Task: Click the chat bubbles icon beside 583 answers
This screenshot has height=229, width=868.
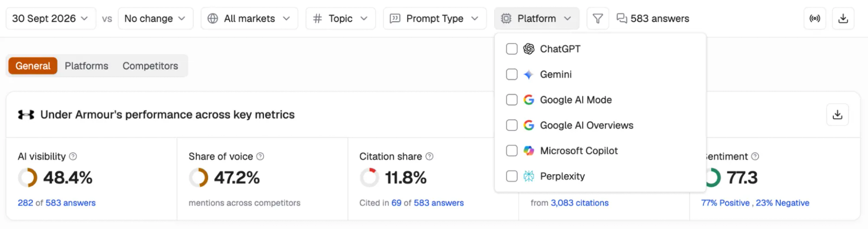Action: pos(622,19)
